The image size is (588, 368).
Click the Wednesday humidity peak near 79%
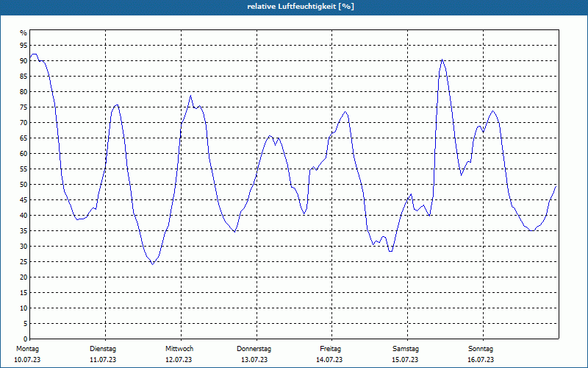[190, 96]
